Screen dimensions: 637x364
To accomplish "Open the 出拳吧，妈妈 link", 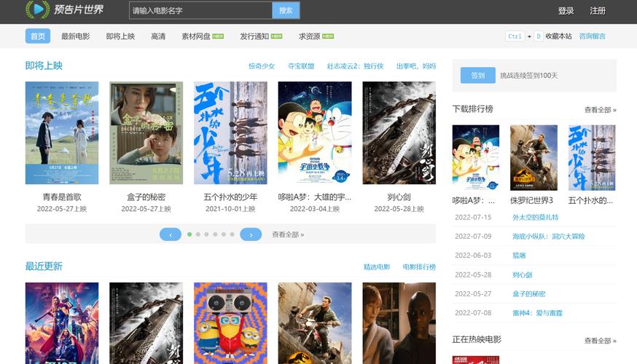I will [x=416, y=66].
